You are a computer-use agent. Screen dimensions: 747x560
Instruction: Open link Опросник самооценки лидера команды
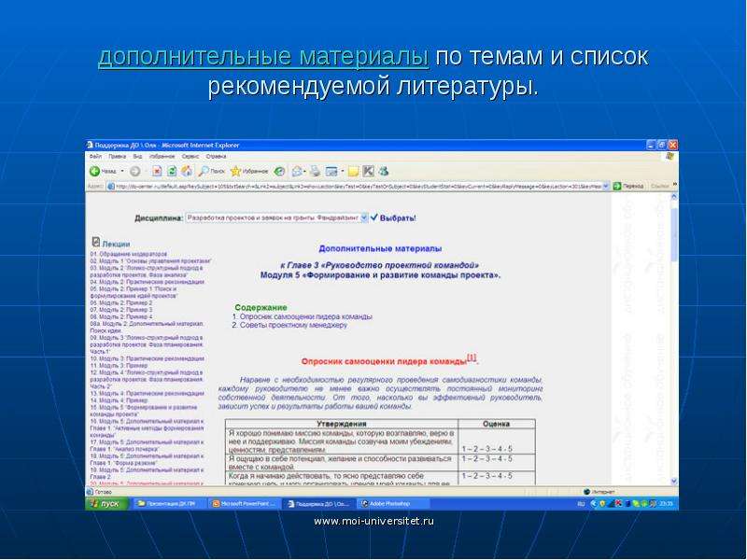[306, 316]
